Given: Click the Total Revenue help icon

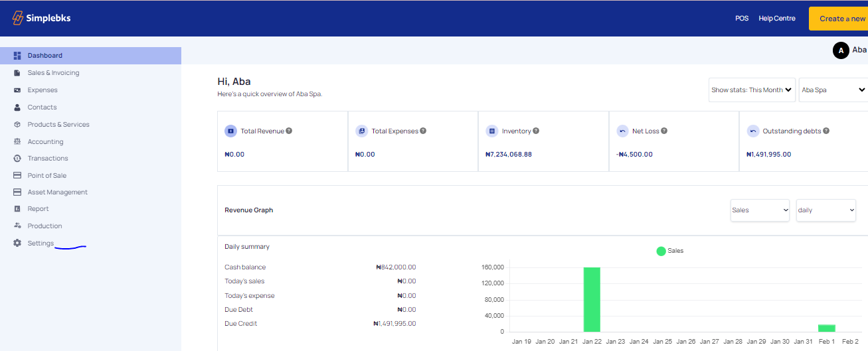Looking at the screenshot, I should [289, 131].
